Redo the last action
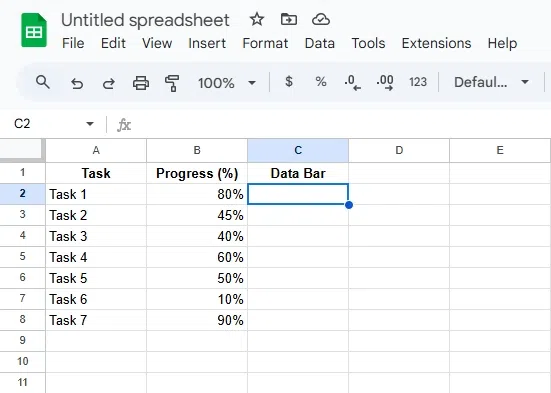551x393 pixels. pyautogui.click(x=109, y=83)
